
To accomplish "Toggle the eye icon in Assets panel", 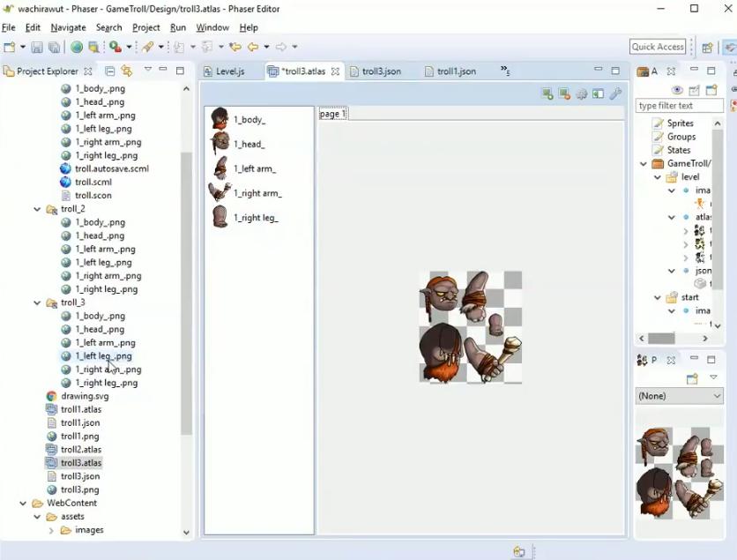I will pos(677,90).
